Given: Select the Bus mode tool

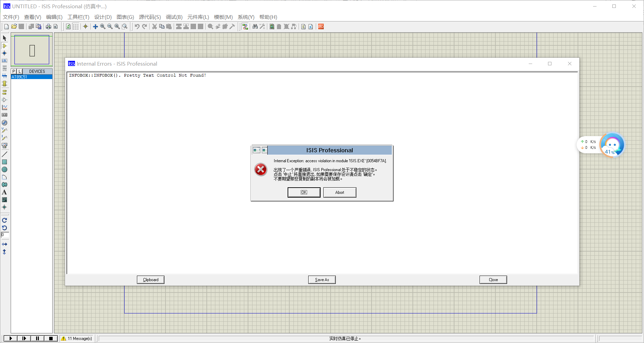Looking at the screenshot, I should coord(4,76).
